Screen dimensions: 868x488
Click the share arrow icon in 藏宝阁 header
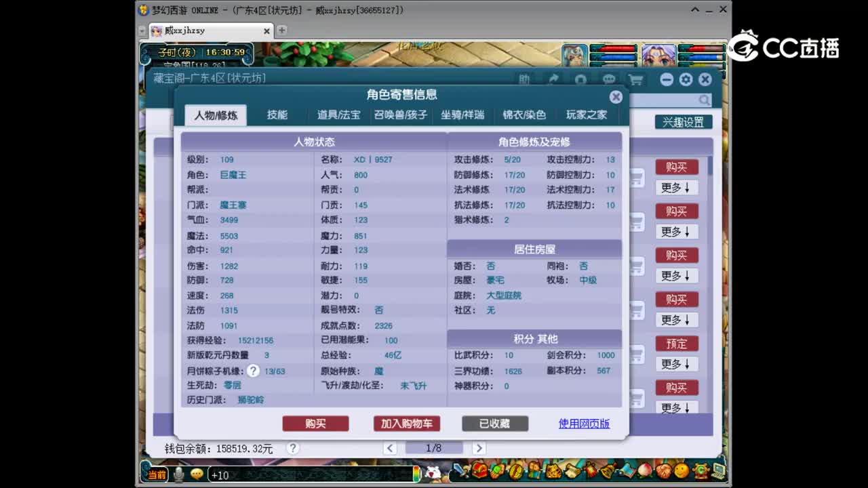(553, 80)
